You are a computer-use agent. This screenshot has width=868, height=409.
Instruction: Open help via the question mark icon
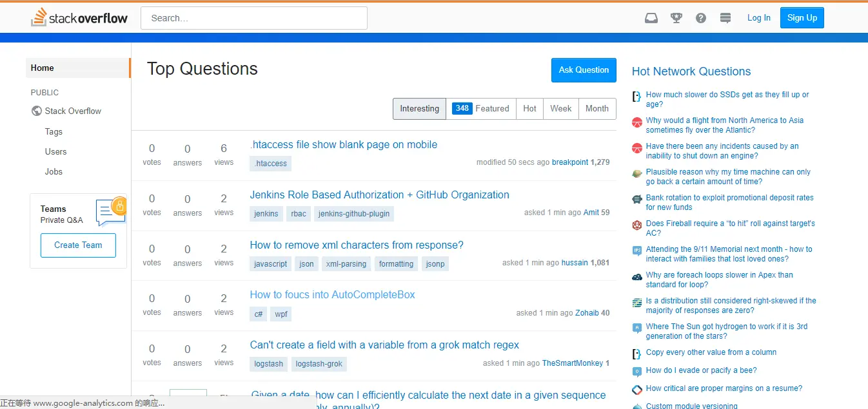[x=700, y=17]
